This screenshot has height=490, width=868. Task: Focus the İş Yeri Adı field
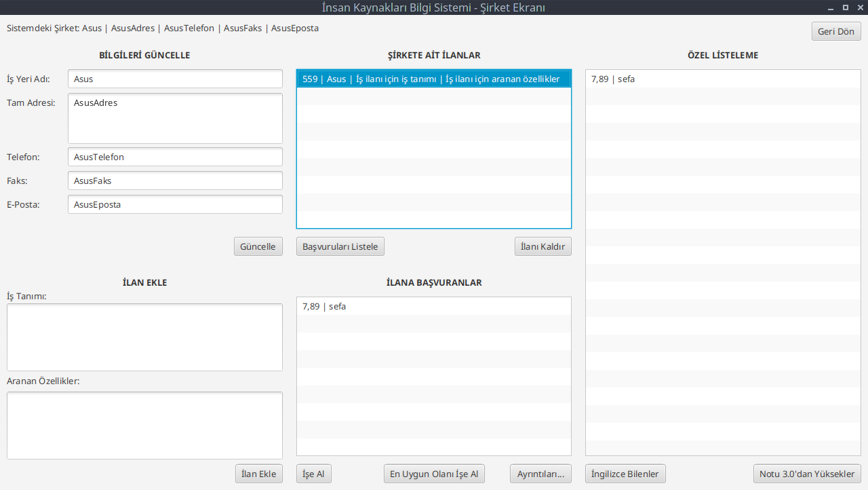tap(175, 79)
